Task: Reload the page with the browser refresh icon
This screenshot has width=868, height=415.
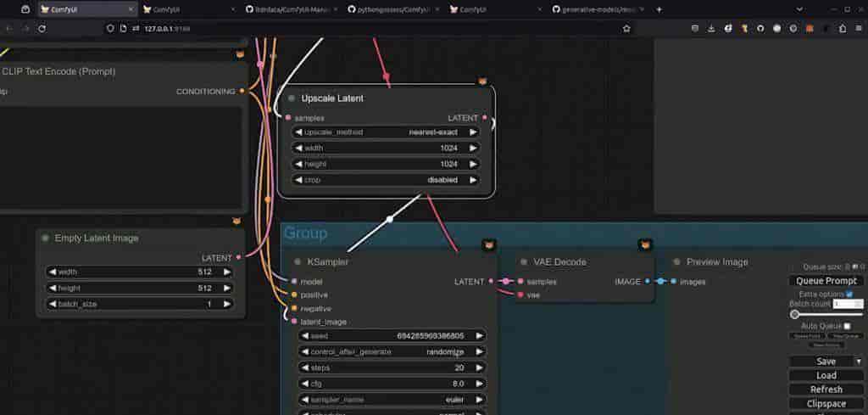Action: [42, 28]
